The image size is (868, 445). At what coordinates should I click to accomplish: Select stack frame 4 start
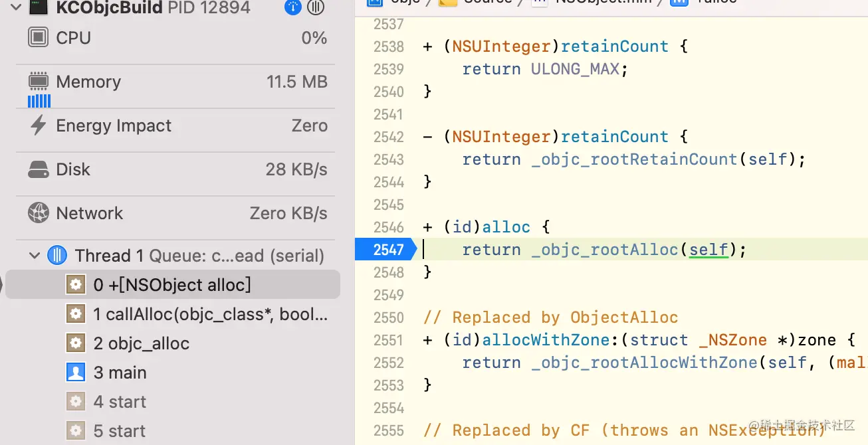173,402
